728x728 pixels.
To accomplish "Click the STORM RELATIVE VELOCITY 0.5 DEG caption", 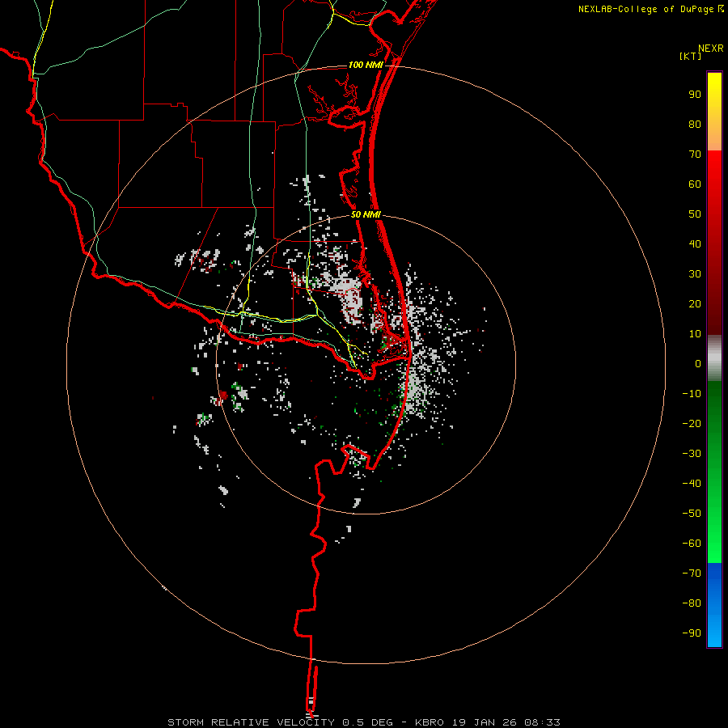I will pyautogui.click(x=280, y=722).
